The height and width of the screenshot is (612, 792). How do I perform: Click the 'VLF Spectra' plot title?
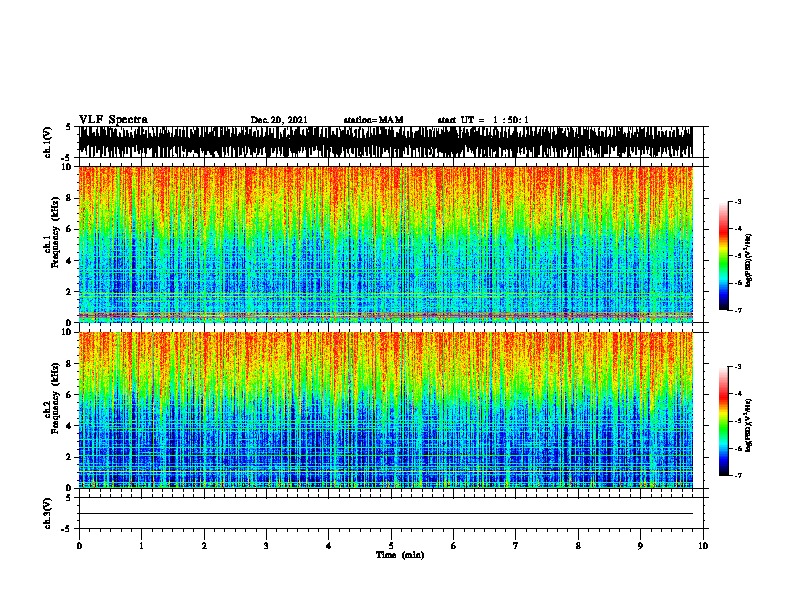click(x=113, y=120)
